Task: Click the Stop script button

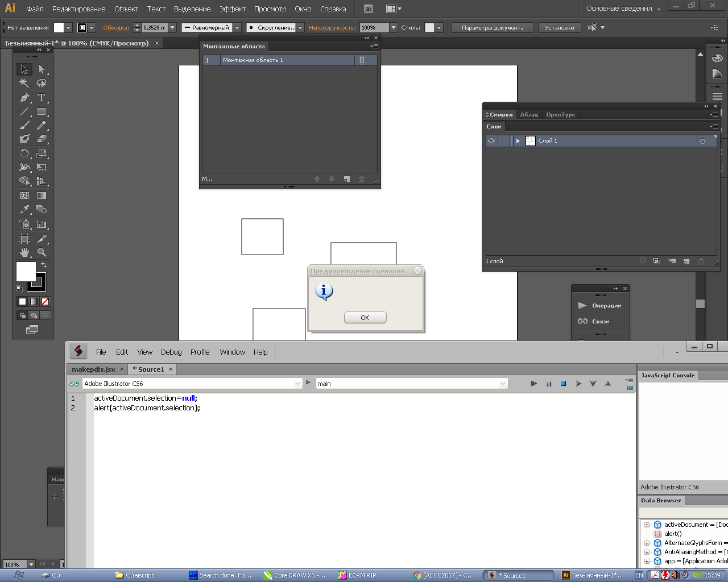Action: click(x=563, y=384)
